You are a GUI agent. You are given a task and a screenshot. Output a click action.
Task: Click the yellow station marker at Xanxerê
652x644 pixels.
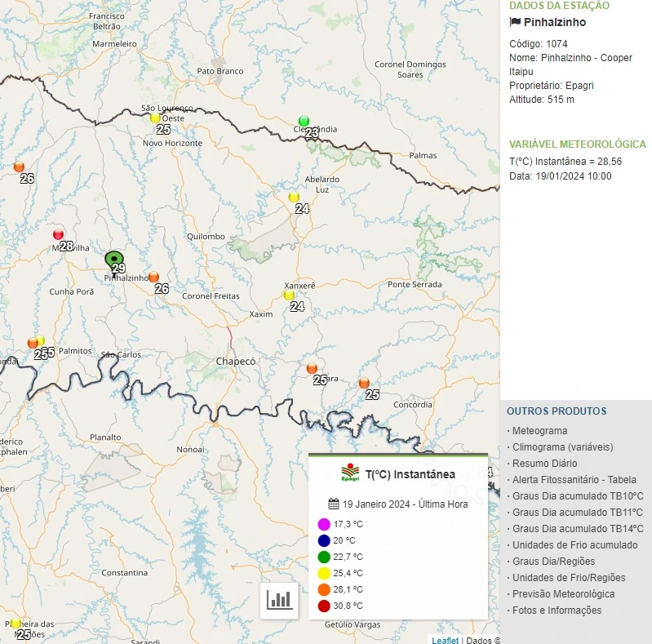289,295
